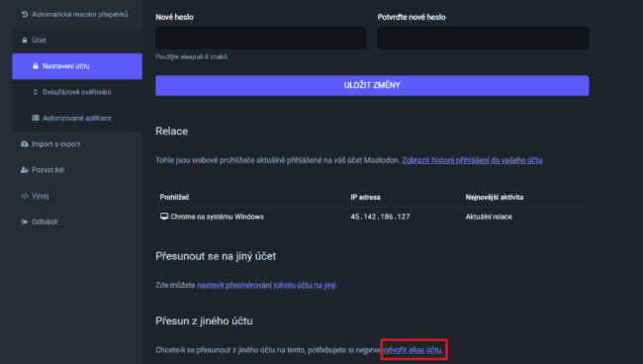Click the ULOŽIT ZMĚNY button
The image size is (643, 364).
coord(372,85)
